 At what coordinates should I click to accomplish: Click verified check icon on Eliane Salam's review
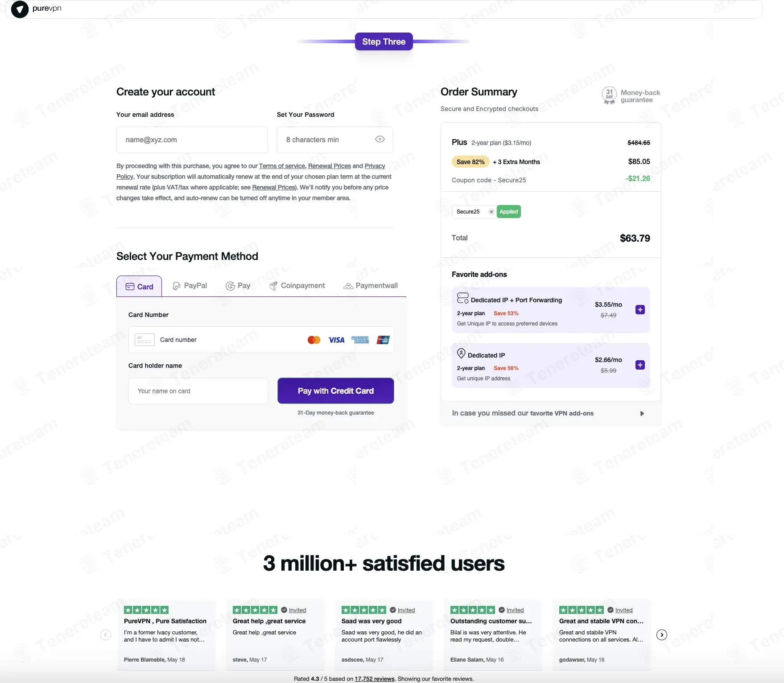click(502, 610)
